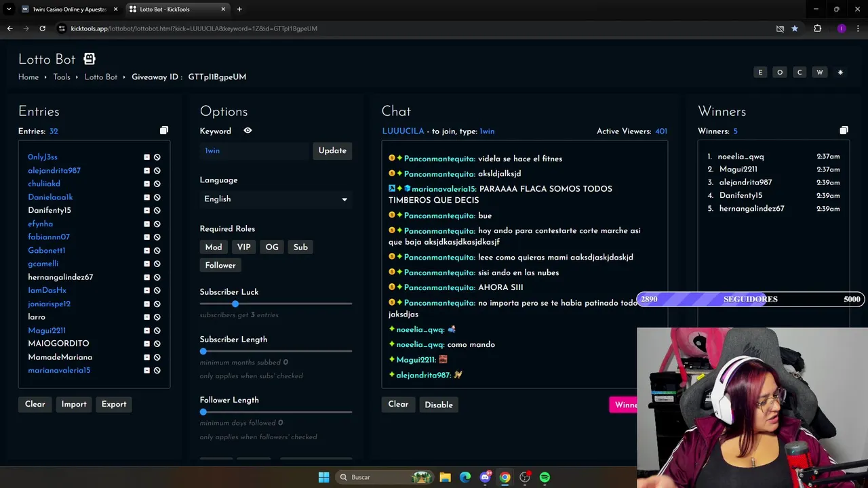Ban alejandrita987 using block icon
Viewport: 868px width, 488px height.
[157, 171]
